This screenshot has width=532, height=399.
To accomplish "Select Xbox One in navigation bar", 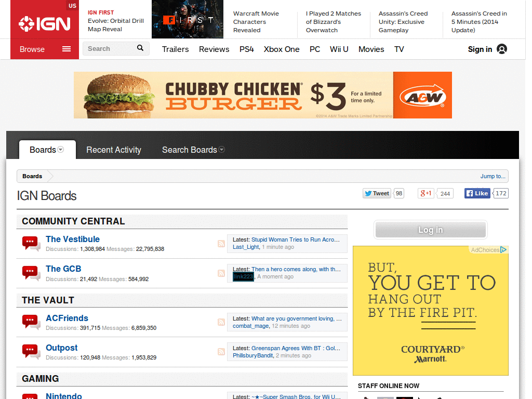I will (282, 49).
